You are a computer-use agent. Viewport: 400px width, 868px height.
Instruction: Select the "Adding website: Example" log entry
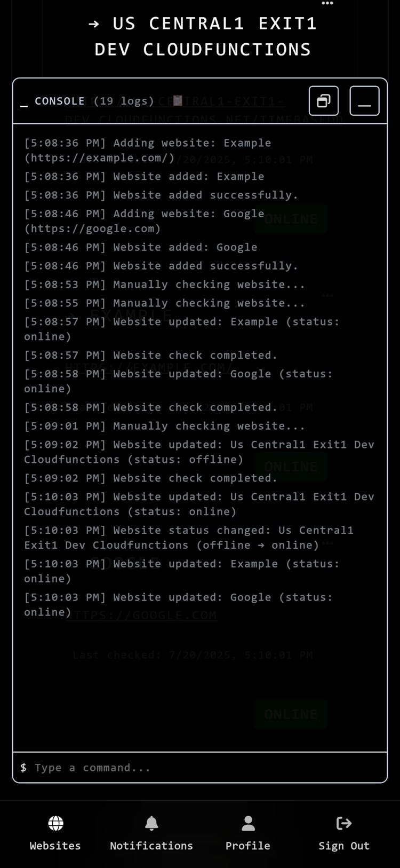[x=148, y=150]
